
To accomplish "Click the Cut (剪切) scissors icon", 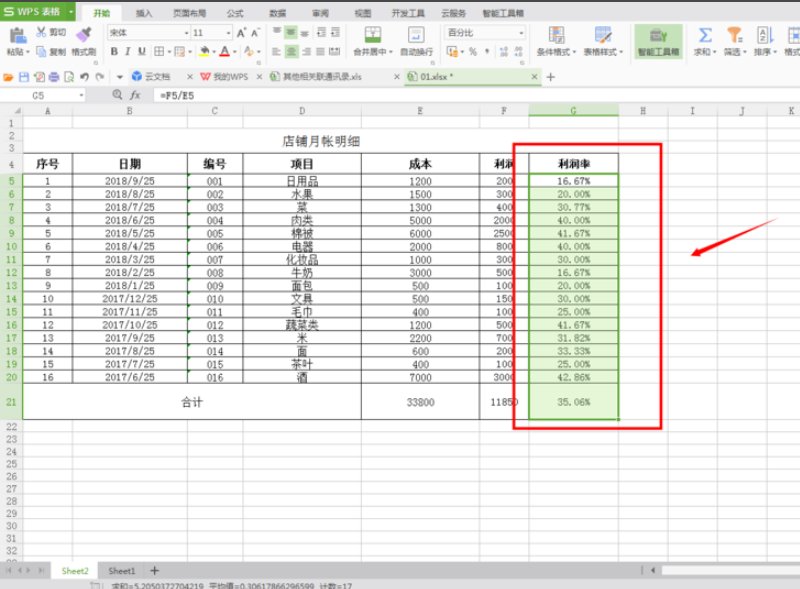I will point(42,33).
